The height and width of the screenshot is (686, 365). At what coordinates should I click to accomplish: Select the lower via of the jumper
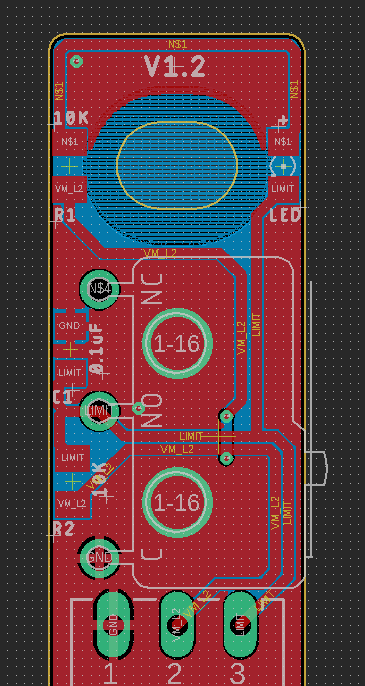pos(226,458)
